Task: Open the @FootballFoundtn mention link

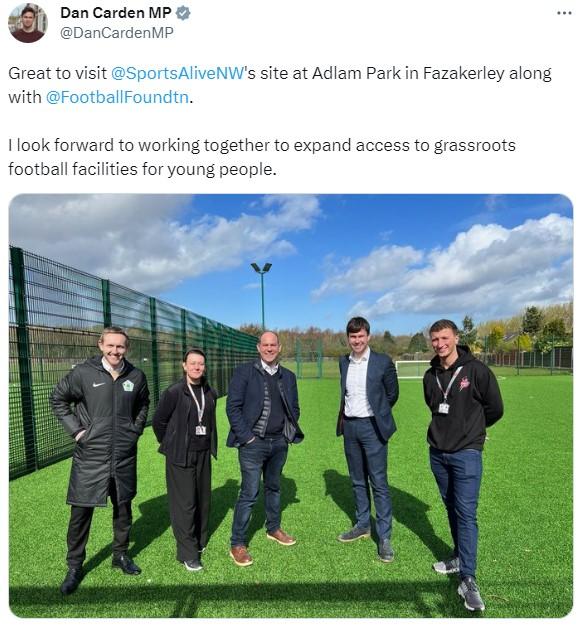Action: [x=117, y=97]
